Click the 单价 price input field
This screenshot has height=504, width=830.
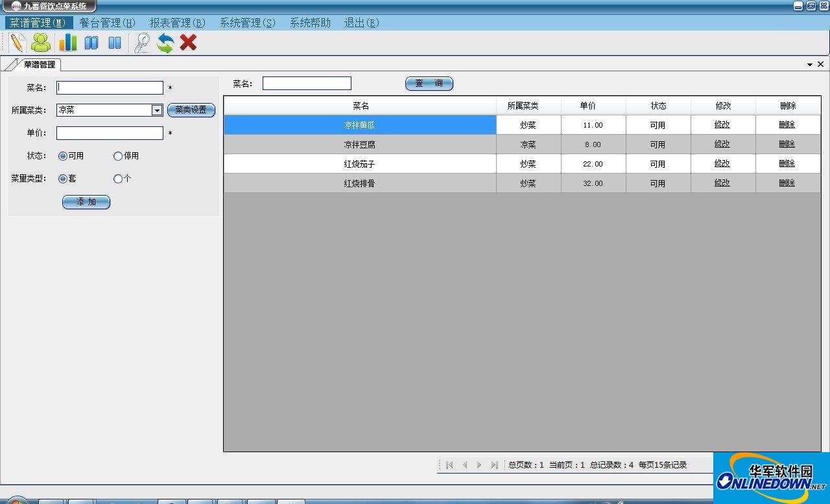click(110, 133)
